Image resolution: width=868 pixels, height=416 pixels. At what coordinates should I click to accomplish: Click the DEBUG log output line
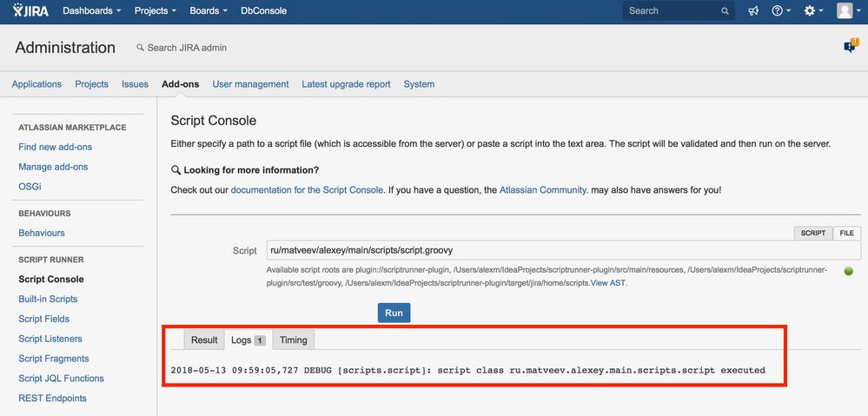click(x=468, y=369)
